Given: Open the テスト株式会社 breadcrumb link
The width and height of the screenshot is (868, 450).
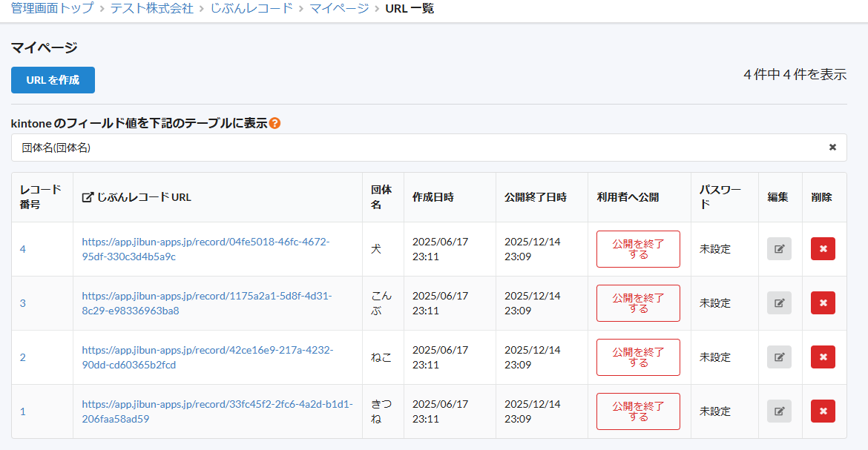Looking at the screenshot, I should click(x=151, y=8).
